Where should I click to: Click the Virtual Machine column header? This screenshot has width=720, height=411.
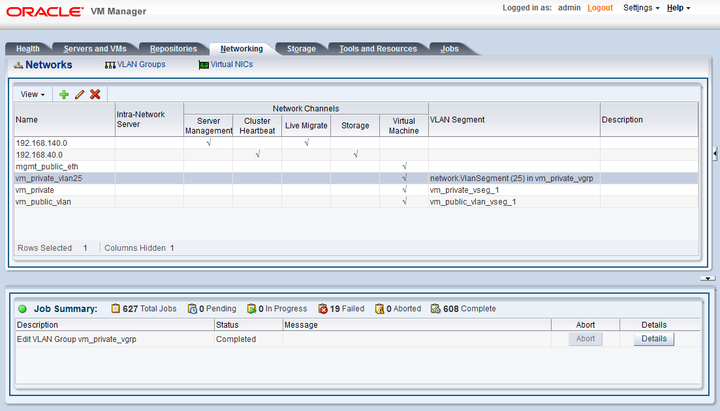pos(404,125)
